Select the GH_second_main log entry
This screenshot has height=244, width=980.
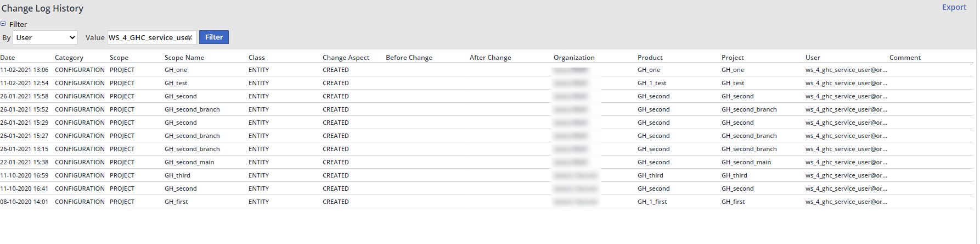(x=189, y=162)
